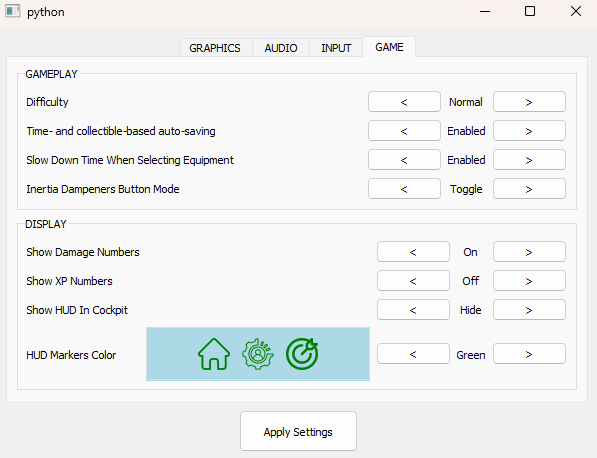Open the AUDIO tab
The height and width of the screenshot is (458, 597).
coord(281,48)
